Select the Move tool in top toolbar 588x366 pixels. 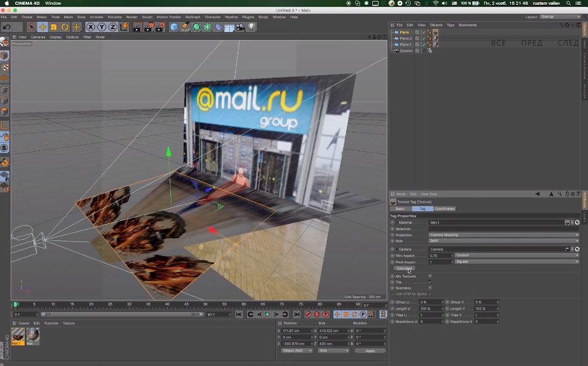click(42, 27)
